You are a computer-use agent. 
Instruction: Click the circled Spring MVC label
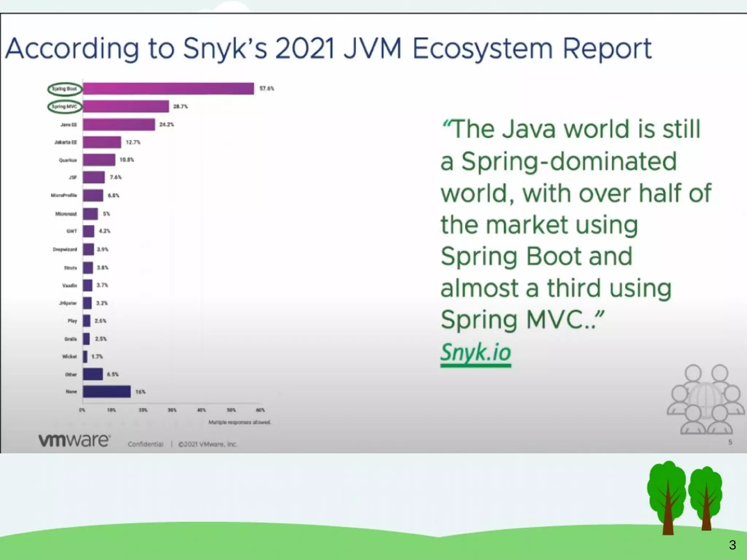[x=65, y=106]
